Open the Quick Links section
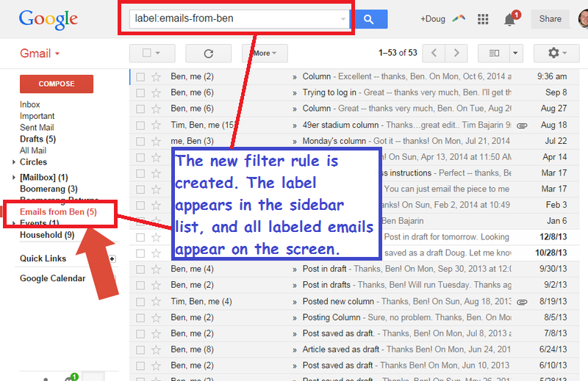Screen dimensions: 588x381 [x=43, y=258]
